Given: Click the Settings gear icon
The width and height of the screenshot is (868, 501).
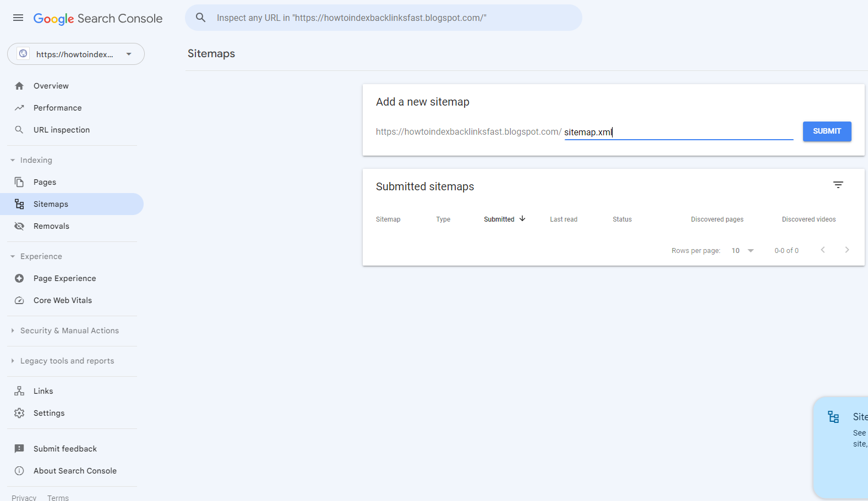Looking at the screenshot, I should coord(19,413).
